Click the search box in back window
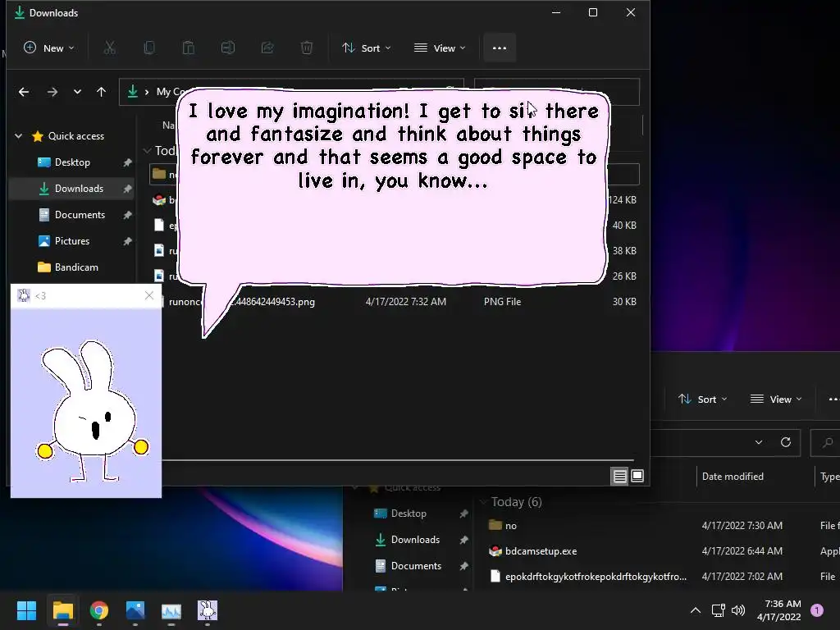The width and height of the screenshot is (840, 630). pos(825,442)
